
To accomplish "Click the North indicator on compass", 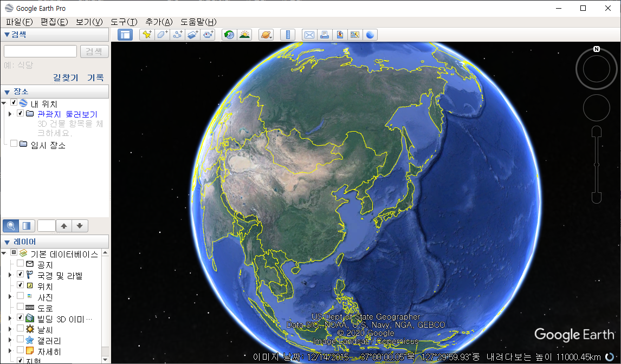I will [597, 49].
